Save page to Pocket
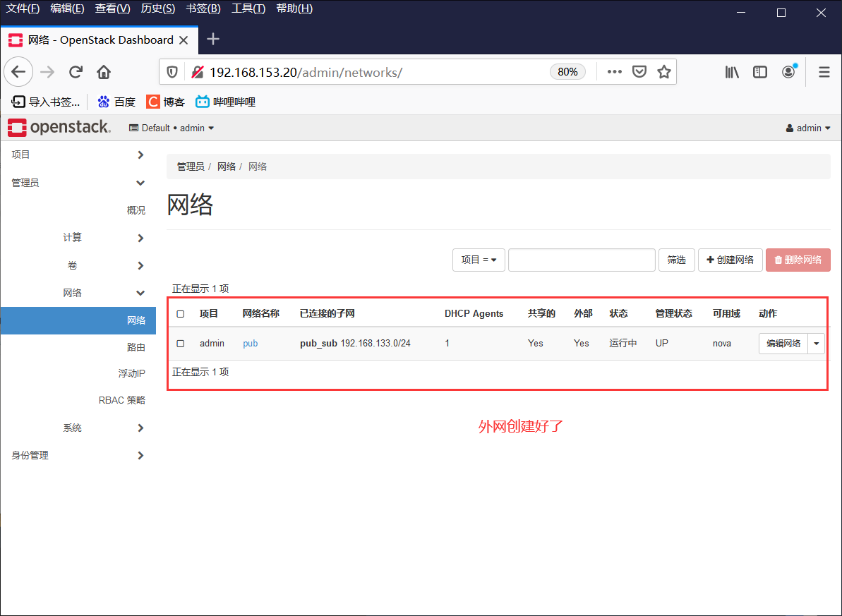The height and width of the screenshot is (616, 842). pos(639,71)
